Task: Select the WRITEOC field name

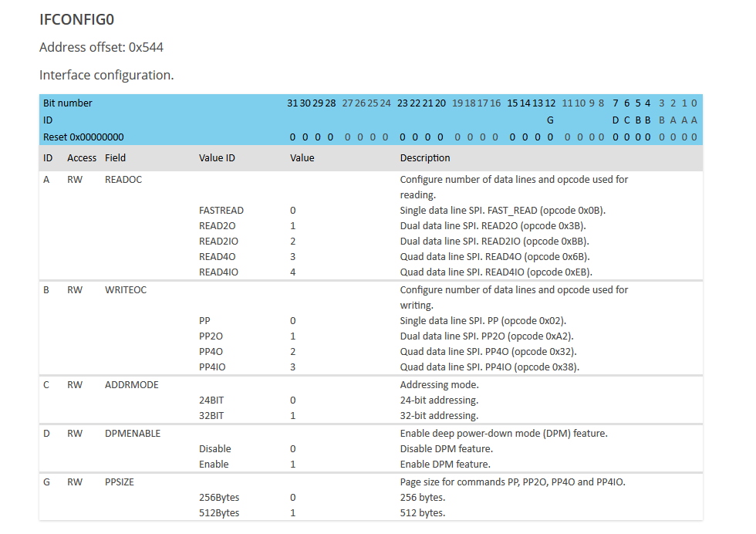Action: (x=126, y=290)
